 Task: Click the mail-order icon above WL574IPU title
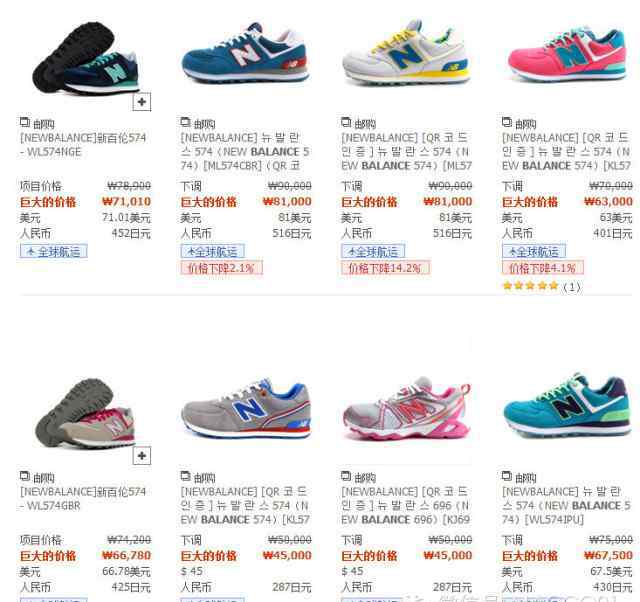click(x=507, y=475)
